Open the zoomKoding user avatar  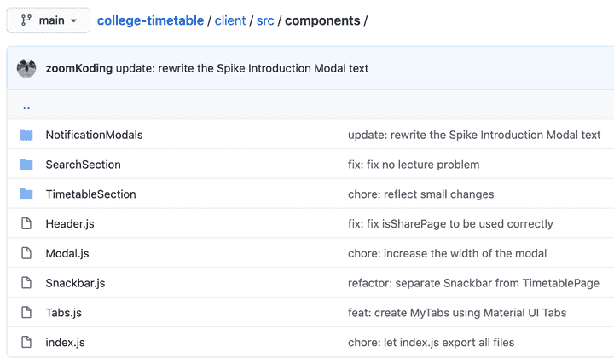(x=26, y=68)
